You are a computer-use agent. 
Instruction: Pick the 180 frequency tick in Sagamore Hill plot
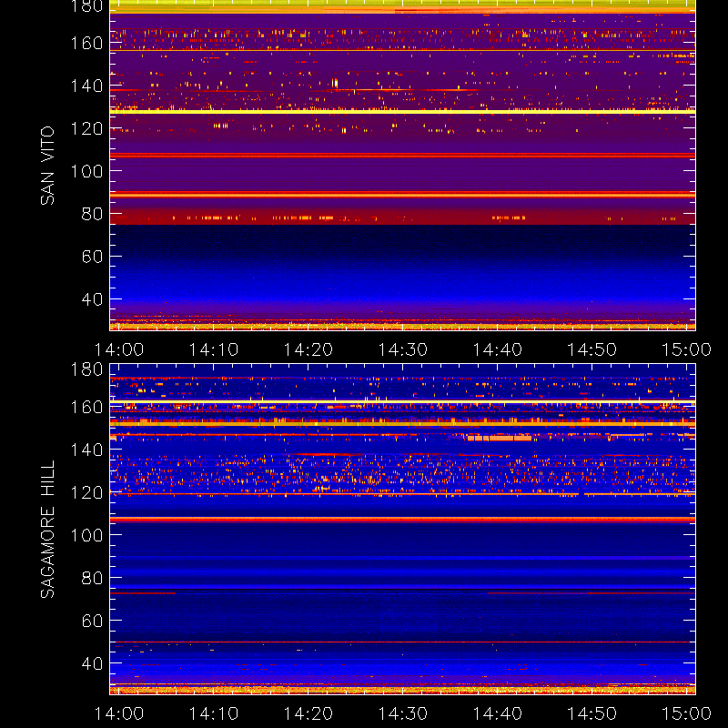coord(86,369)
